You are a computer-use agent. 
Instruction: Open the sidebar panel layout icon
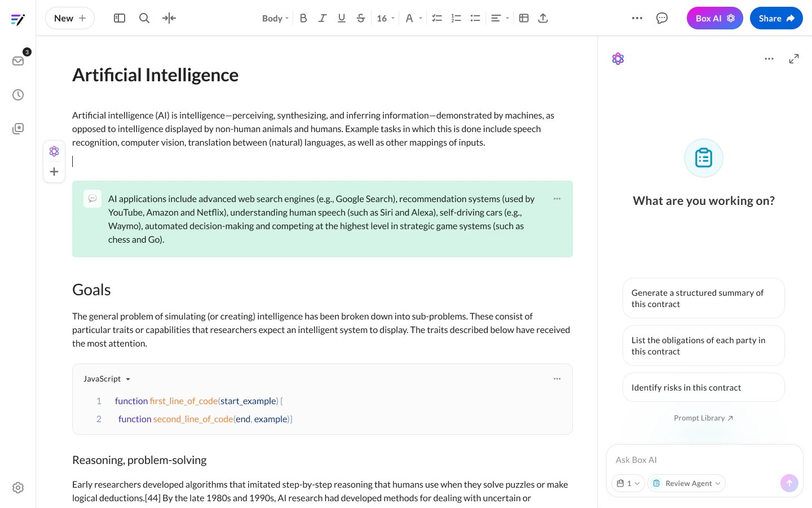click(x=120, y=18)
